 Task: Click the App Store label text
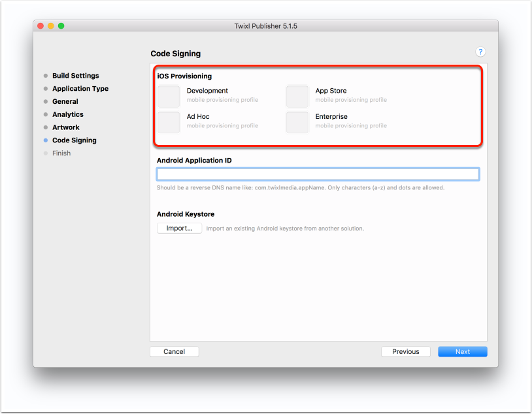point(331,91)
